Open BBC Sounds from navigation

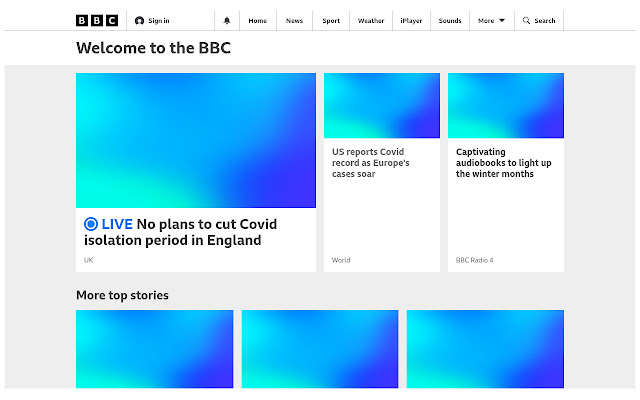(x=450, y=20)
